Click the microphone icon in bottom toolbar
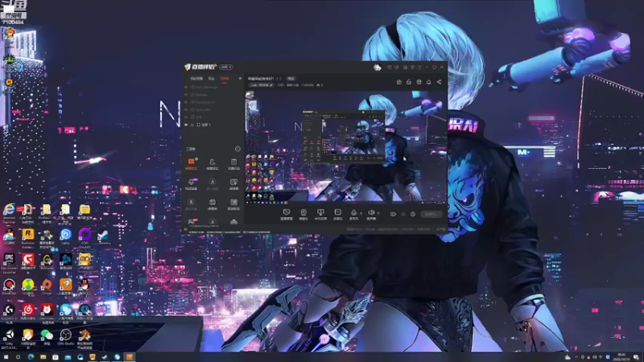Screen dimensions: 644x362 (353, 212)
